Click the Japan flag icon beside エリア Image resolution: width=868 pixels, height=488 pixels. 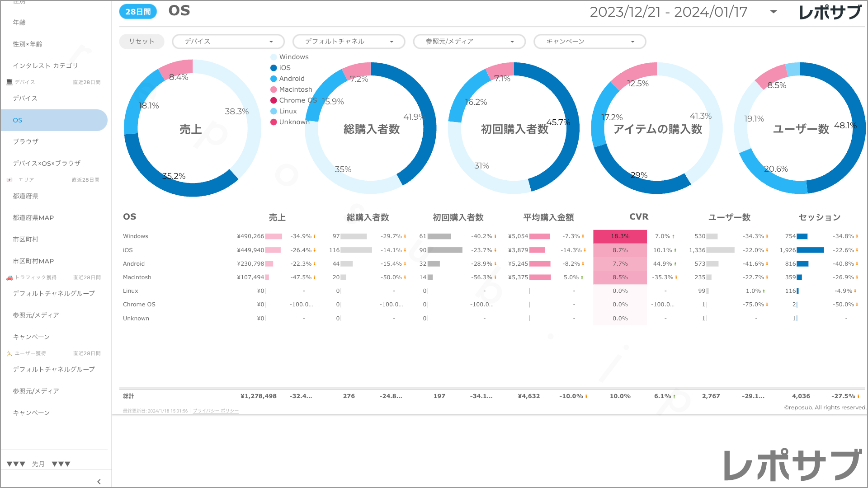tap(9, 180)
